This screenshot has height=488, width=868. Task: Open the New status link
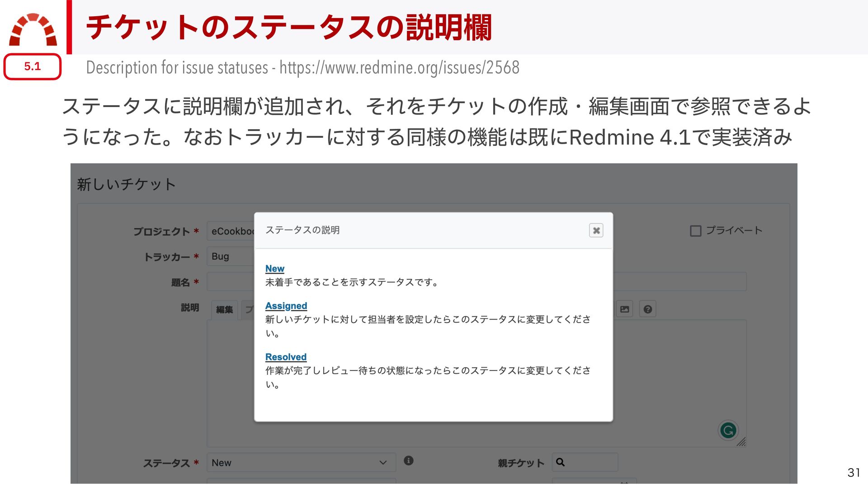(274, 268)
